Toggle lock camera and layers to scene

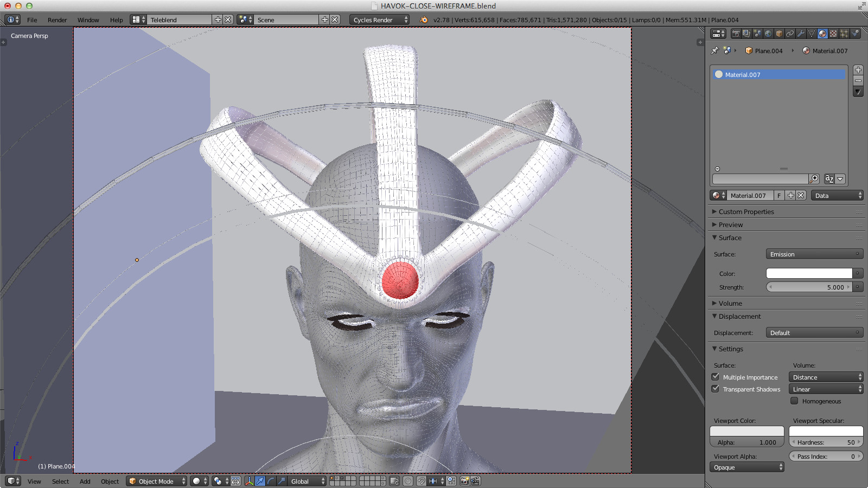(394, 481)
